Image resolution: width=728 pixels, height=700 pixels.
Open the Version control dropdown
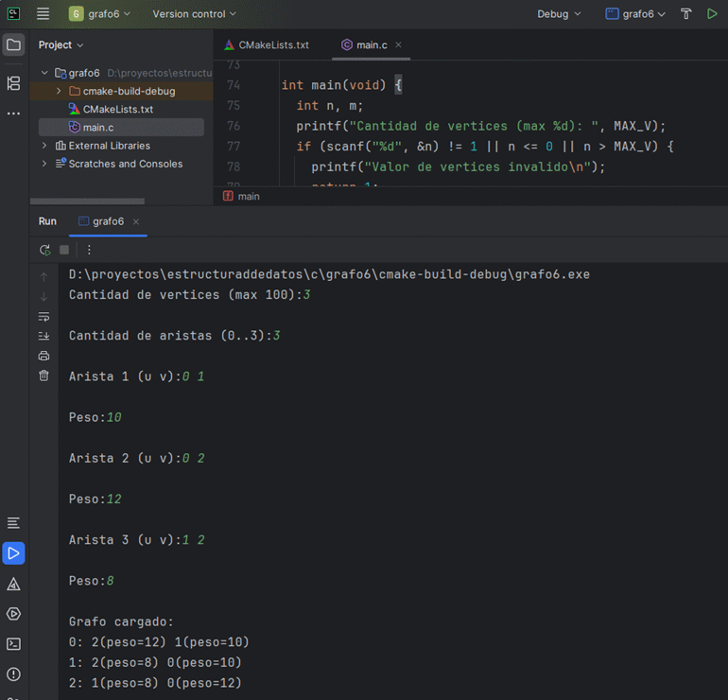coord(194,14)
